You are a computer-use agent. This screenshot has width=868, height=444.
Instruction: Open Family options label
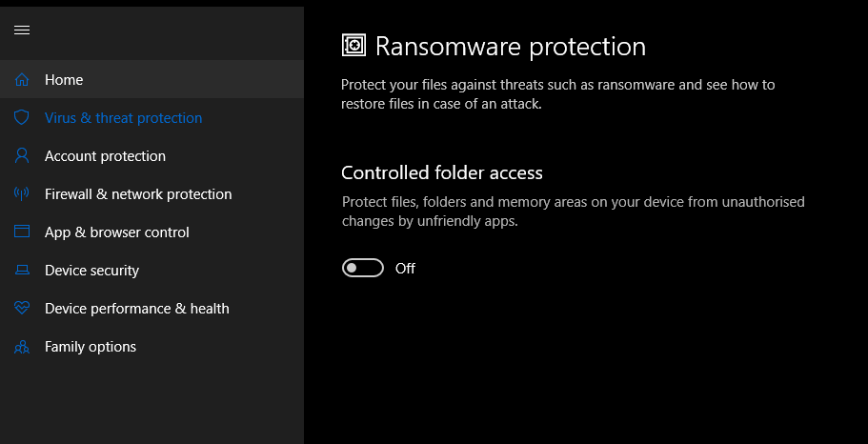click(91, 347)
